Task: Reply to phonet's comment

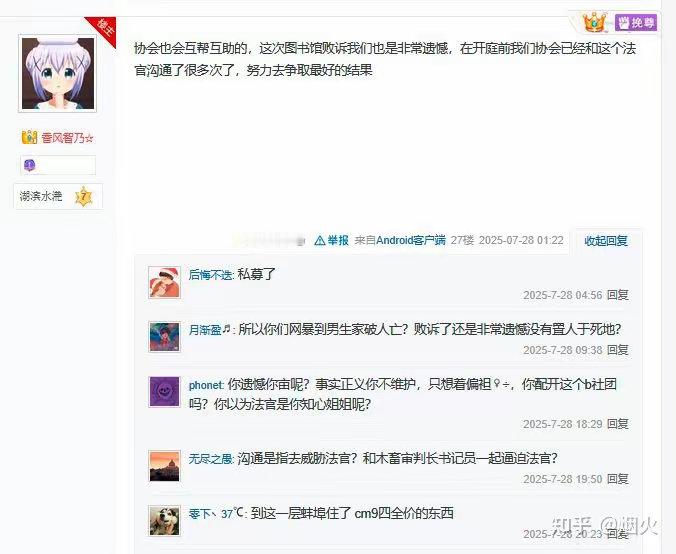Action: pos(617,424)
